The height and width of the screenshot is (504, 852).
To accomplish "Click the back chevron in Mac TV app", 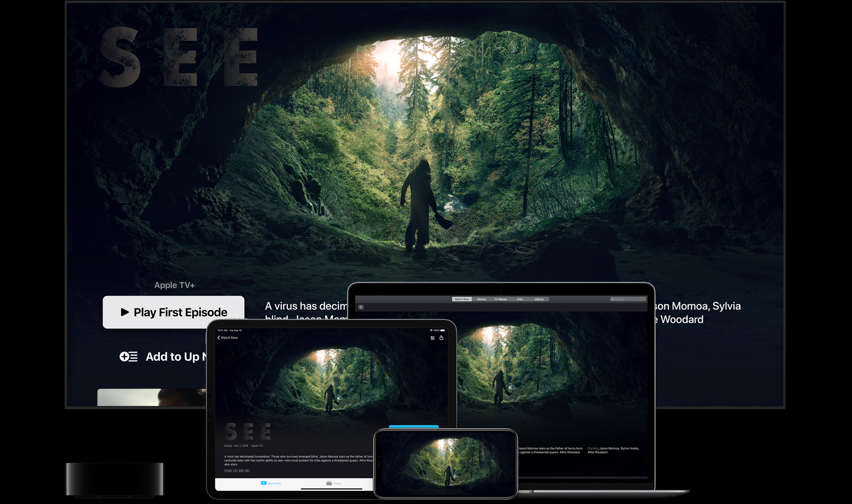I will [361, 307].
